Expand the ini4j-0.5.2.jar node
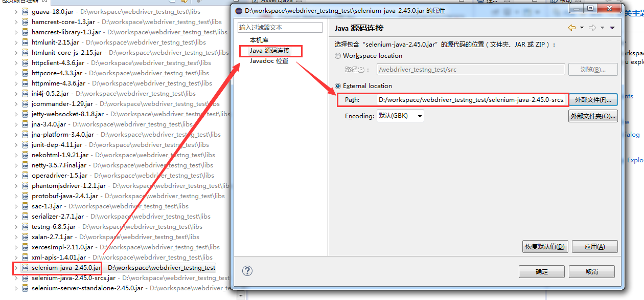This screenshot has height=300, width=644. pyautogui.click(x=16, y=93)
